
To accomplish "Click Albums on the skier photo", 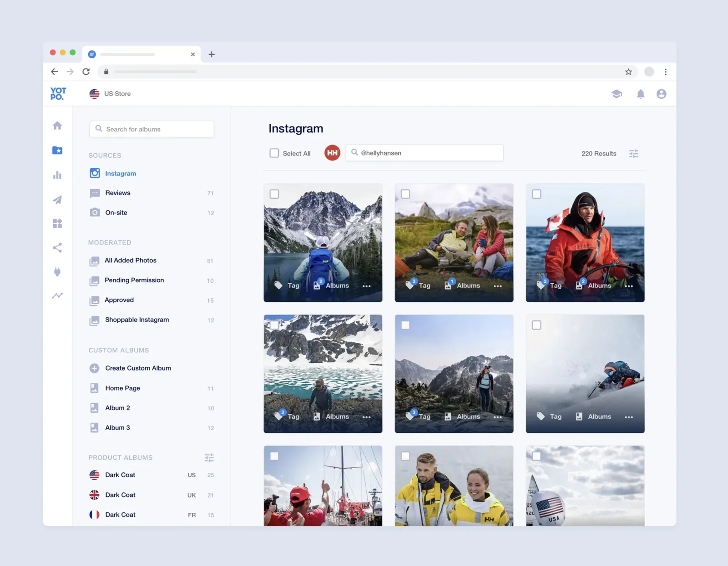I will (593, 416).
